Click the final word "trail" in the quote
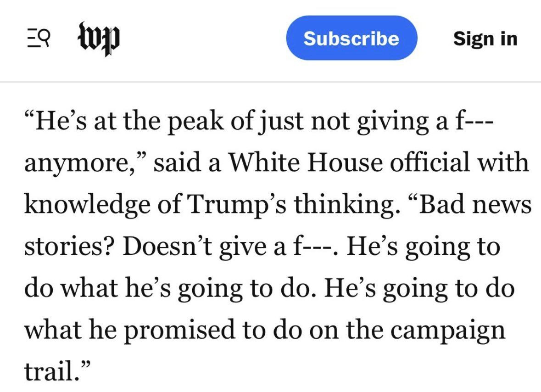 click(50, 372)
